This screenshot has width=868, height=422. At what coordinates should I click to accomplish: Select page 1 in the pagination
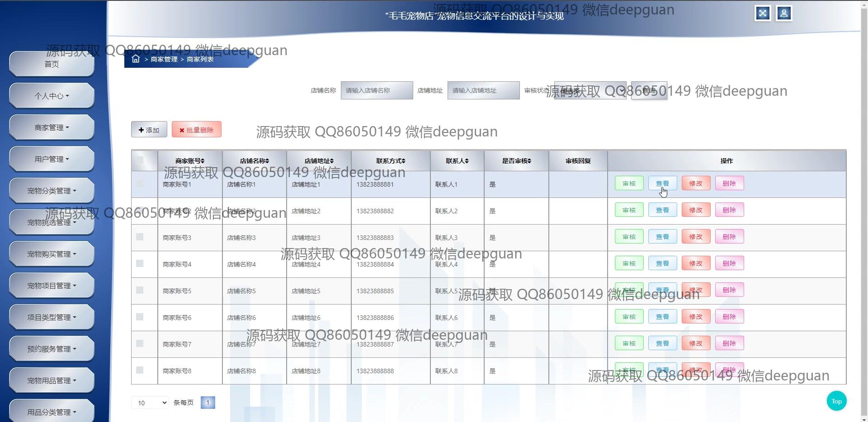(208, 403)
